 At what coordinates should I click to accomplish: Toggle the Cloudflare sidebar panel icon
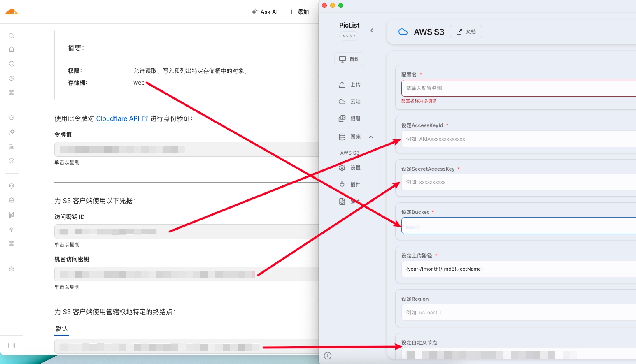pyautogui.click(x=12, y=345)
